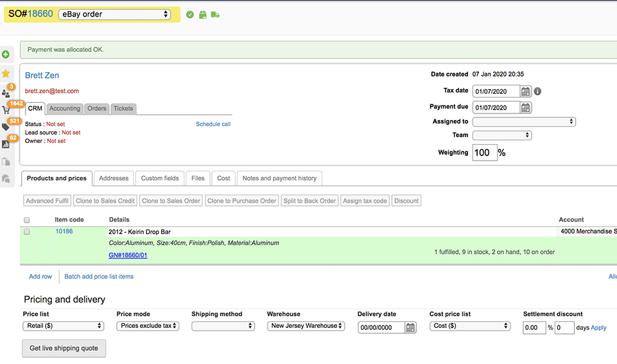617x364 pixels.
Task: Tick the checkbox for item 10186
Action: click(27, 232)
